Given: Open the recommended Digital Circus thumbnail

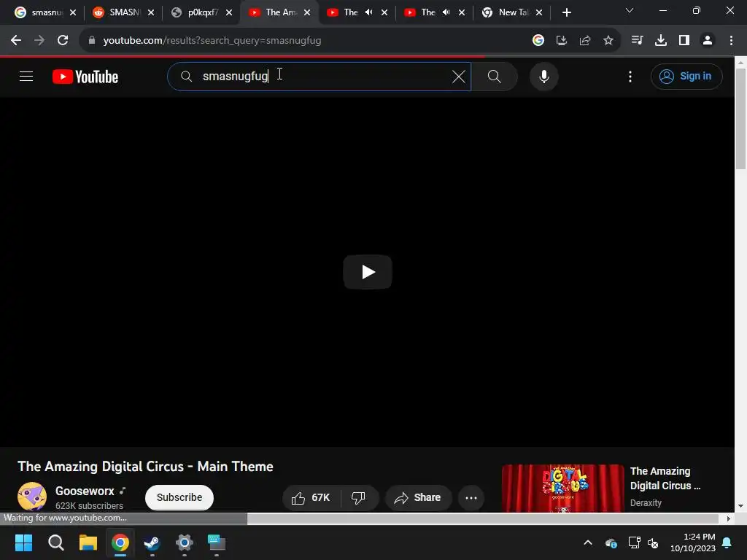Looking at the screenshot, I should click(x=562, y=488).
